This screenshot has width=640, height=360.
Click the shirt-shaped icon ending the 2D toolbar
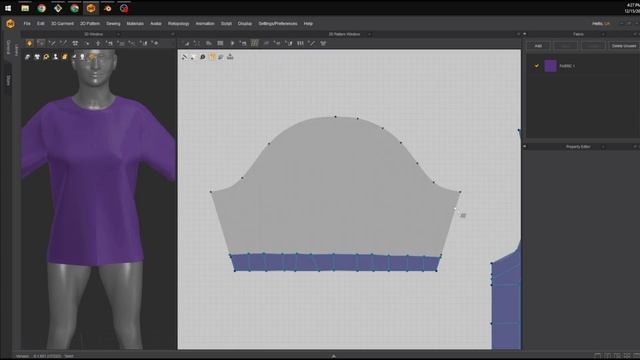tap(323, 43)
